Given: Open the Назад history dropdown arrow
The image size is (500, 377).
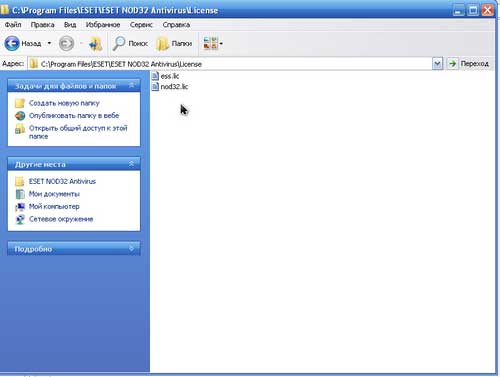Looking at the screenshot, I should click(x=49, y=43).
